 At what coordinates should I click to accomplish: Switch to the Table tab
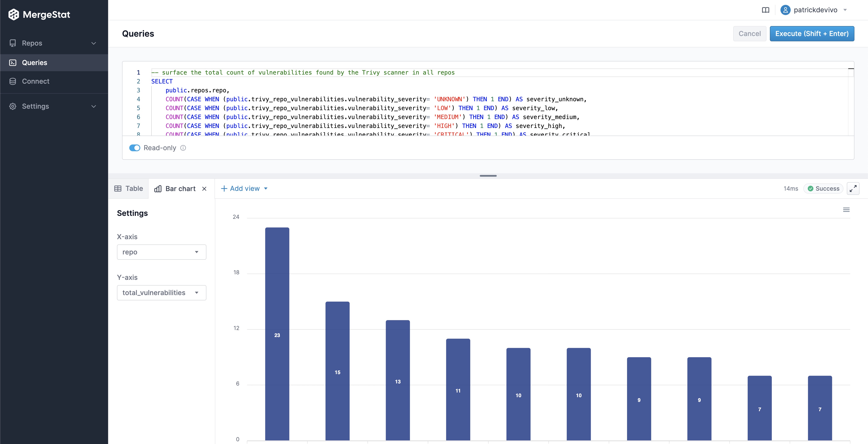[129, 189]
